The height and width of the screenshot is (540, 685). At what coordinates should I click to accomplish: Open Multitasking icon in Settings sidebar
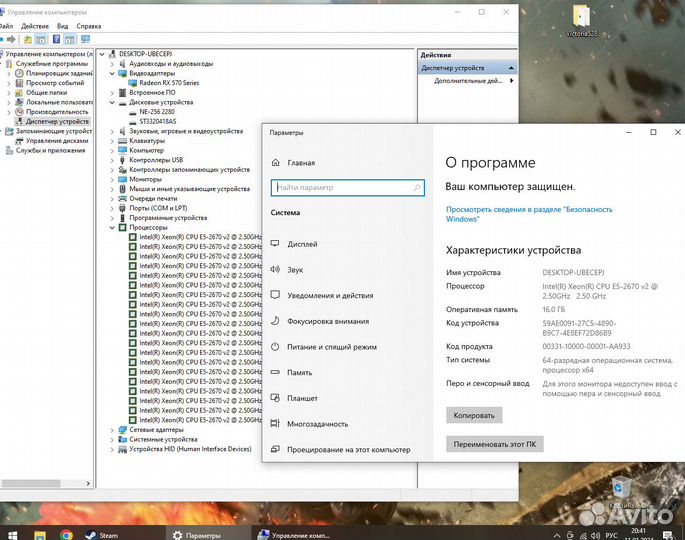coord(275,423)
